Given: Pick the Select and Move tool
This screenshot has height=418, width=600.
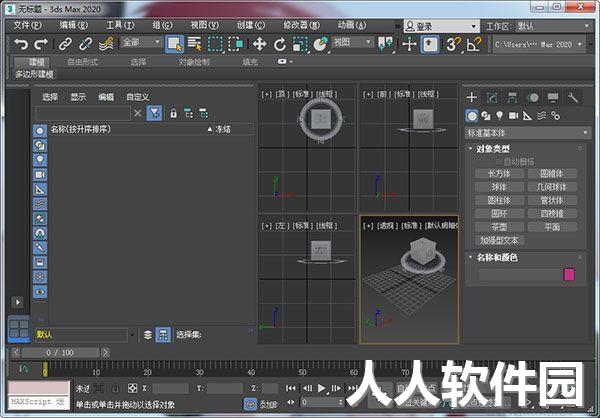Looking at the screenshot, I should 259,44.
